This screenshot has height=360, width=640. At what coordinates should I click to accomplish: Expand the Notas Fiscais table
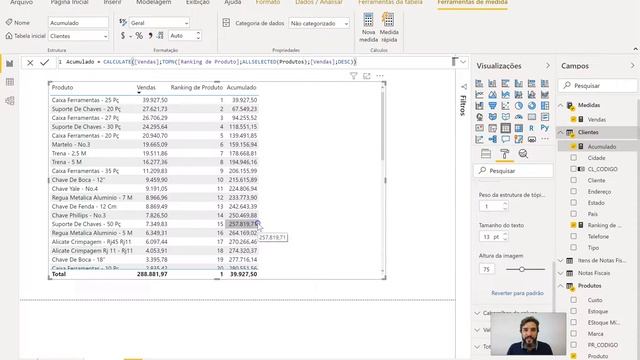561,273
